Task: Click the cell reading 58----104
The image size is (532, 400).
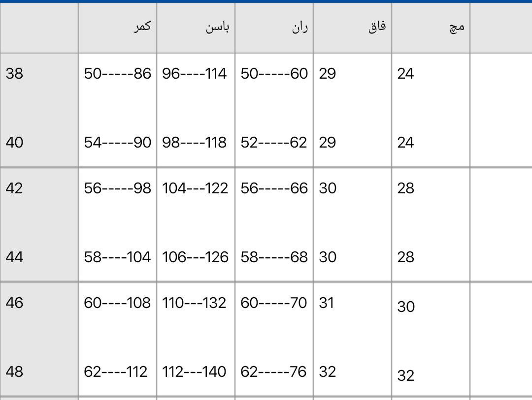Action: [x=117, y=257]
